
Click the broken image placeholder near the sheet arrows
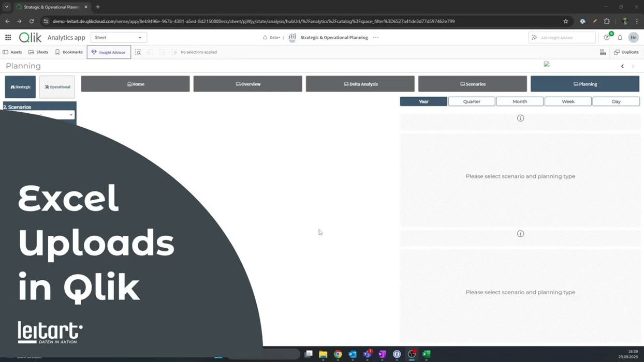(546, 64)
